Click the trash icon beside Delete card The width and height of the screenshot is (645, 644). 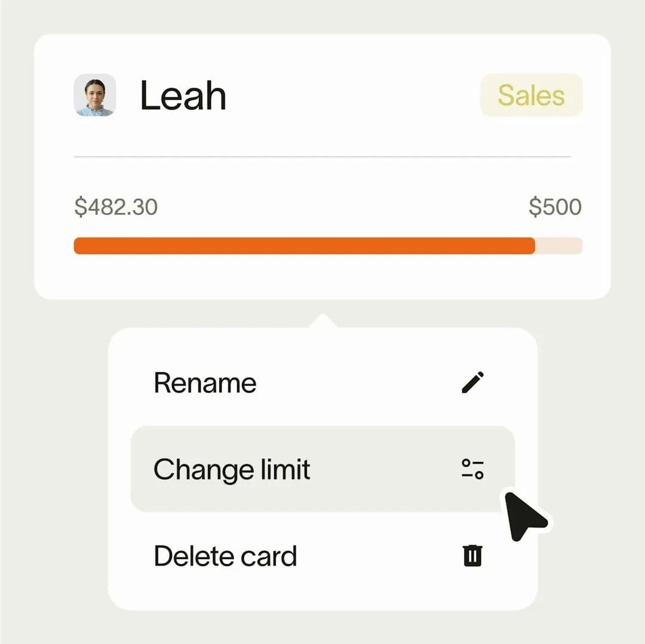click(x=473, y=556)
